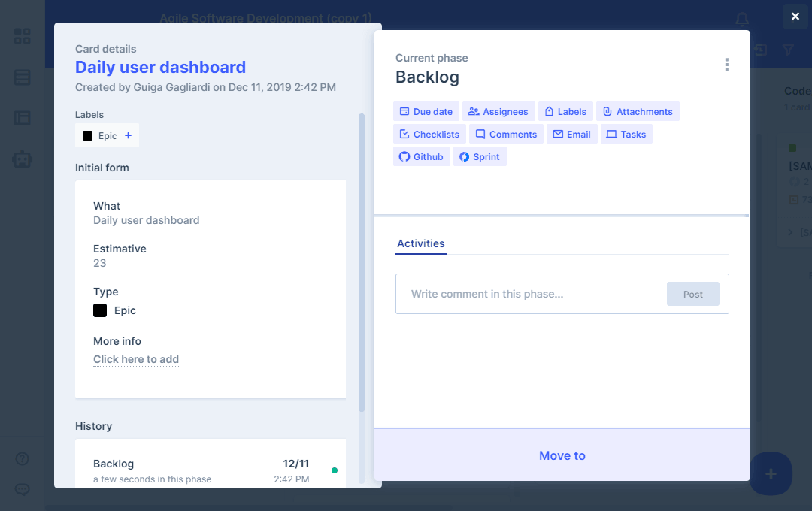This screenshot has width=812, height=511.
Task: Click the Labels tag button
Action: [565, 112]
